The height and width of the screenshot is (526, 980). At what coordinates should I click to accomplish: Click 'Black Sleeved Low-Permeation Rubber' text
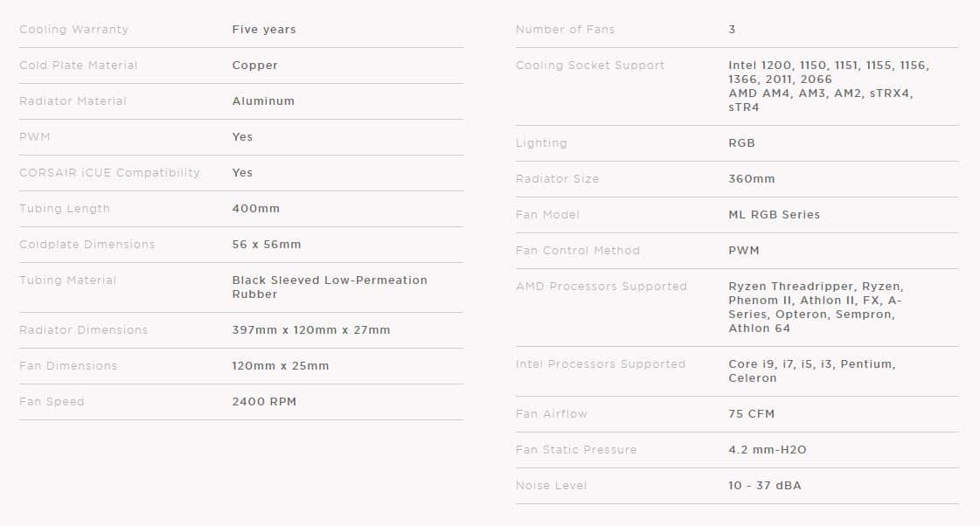(330, 287)
